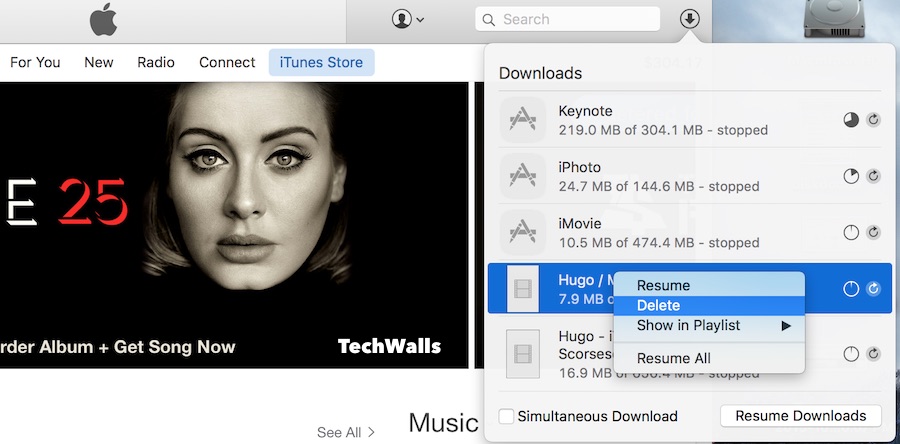The image size is (900, 444).
Task: Click the iPhoto app icon
Action: pyautogui.click(x=522, y=176)
